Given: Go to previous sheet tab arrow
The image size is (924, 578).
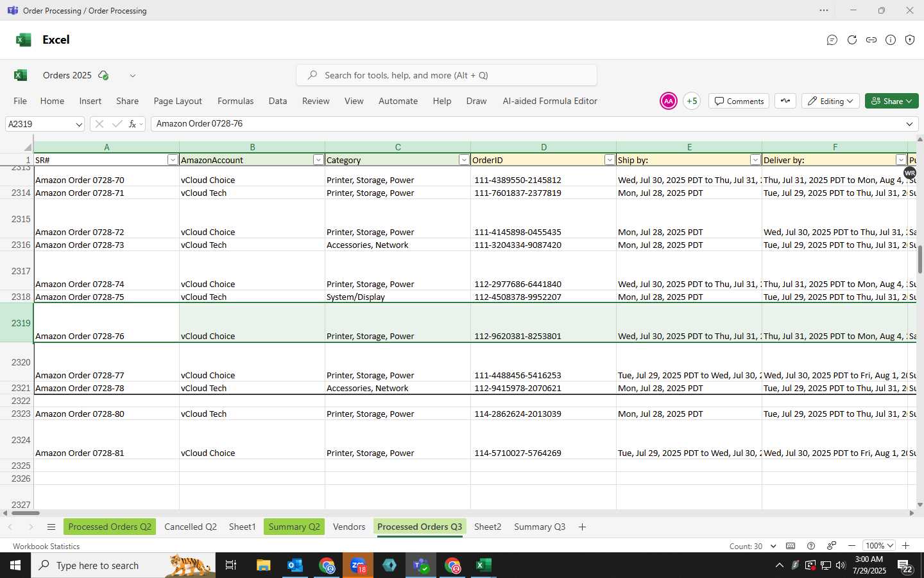Looking at the screenshot, I should tap(10, 527).
